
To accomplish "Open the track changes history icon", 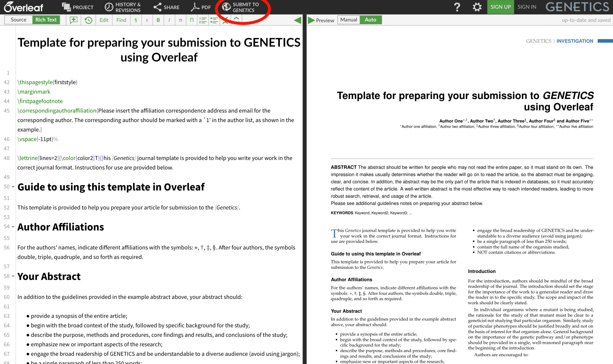I will (88, 20).
